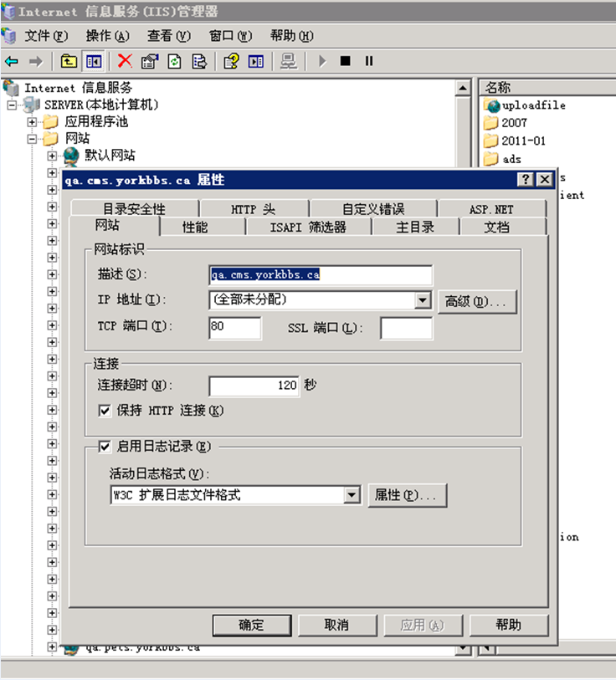Click the 连接超时 seconds field
Viewport: 616px width, 680px height.
(x=254, y=386)
